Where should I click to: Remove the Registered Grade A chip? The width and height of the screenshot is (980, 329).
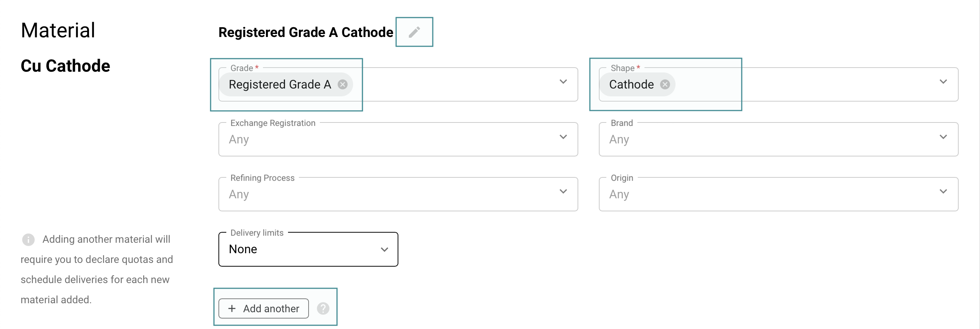(342, 84)
